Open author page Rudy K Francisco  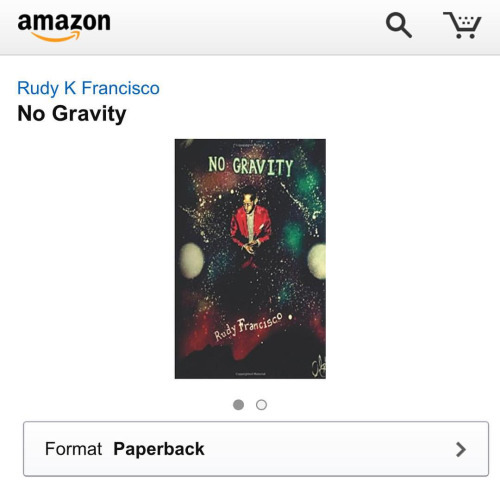pyautogui.click(x=88, y=88)
